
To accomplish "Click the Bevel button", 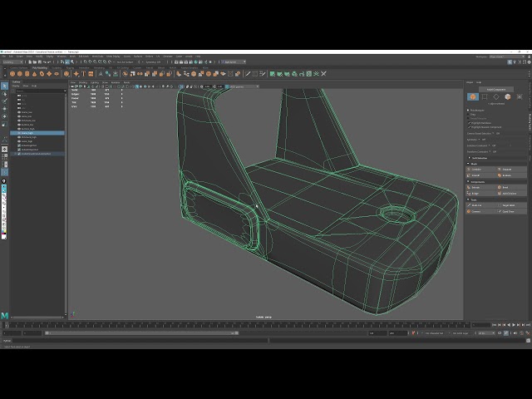I will 512,187.
